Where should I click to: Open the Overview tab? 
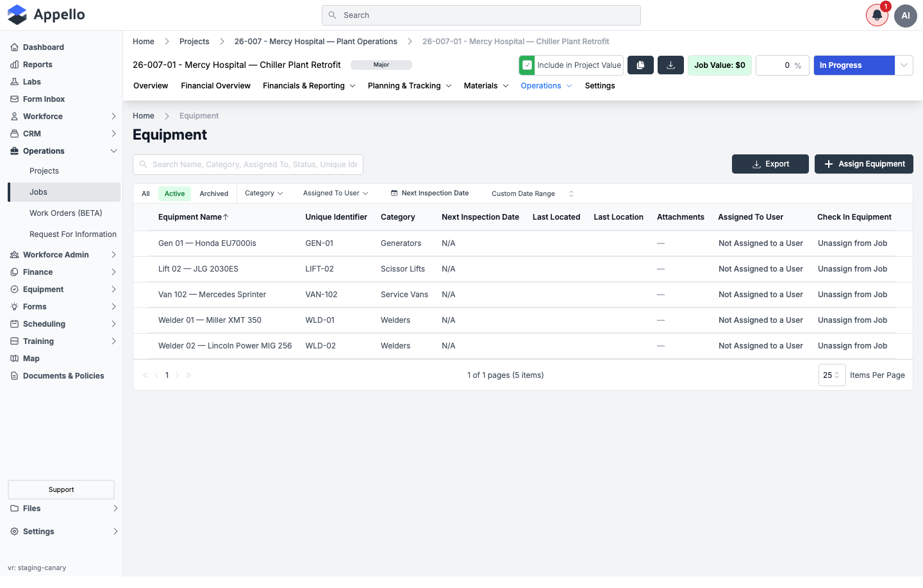pyautogui.click(x=151, y=86)
